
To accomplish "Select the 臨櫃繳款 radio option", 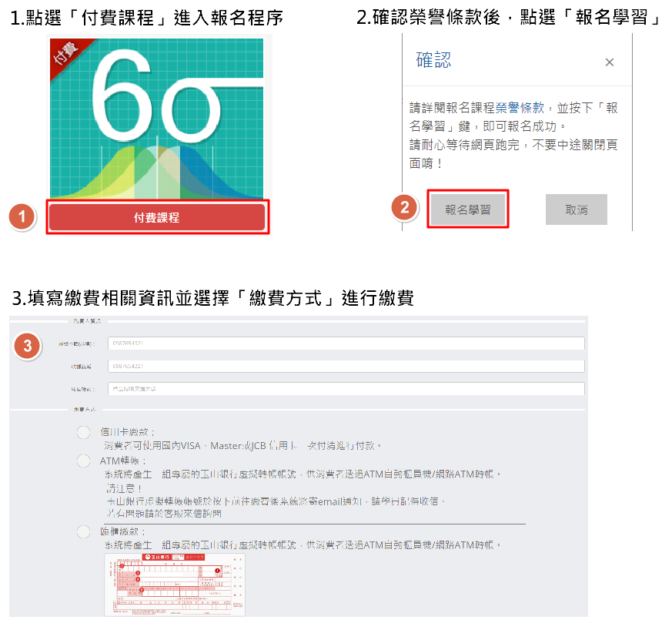I will (x=84, y=531).
